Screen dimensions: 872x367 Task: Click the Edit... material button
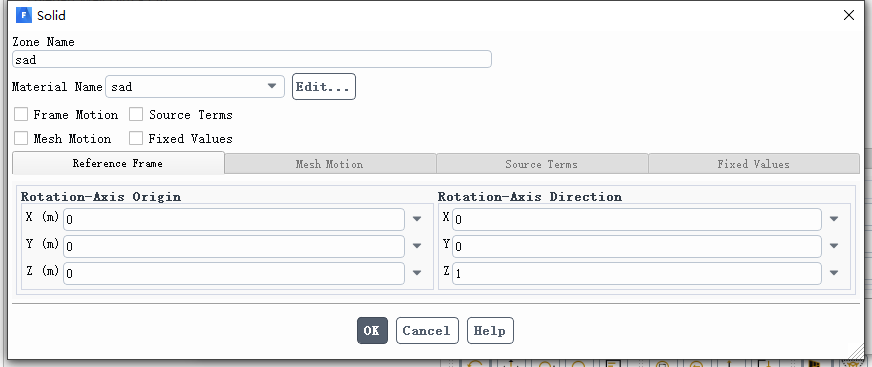point(324,87)
